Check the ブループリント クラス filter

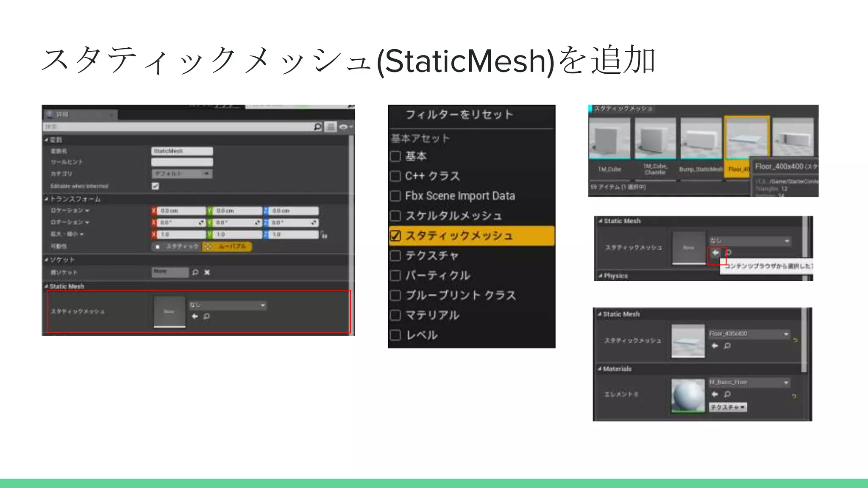click(x=395, y=296)
